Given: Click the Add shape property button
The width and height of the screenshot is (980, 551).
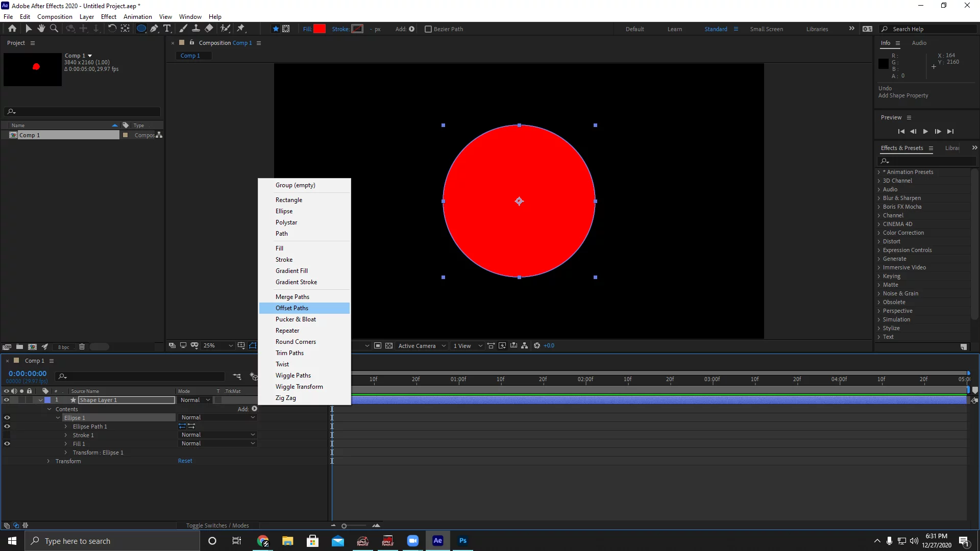Looking at the screenshot, I should pyautogui.click(x=254, y=408).
